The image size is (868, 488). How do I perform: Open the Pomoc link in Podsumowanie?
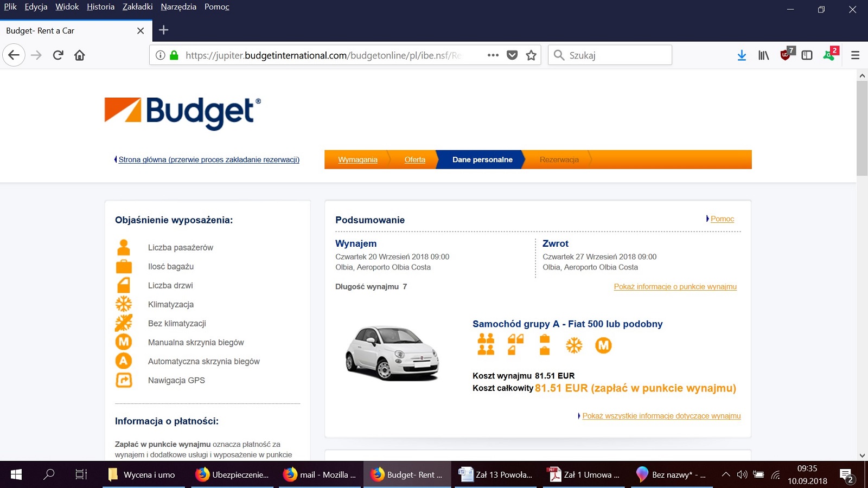722,219
